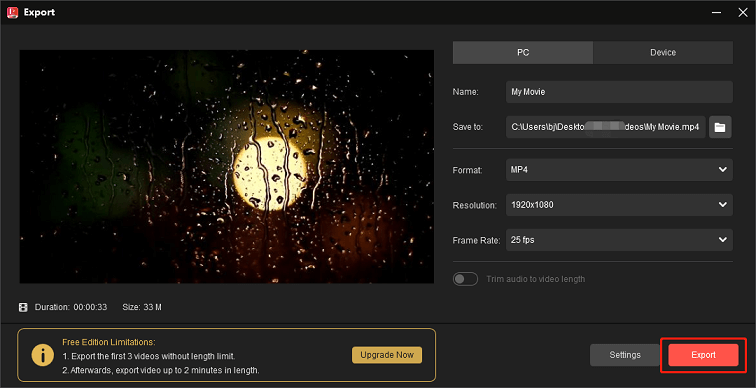Click the Upgrade Now button
Viewport: 756px width, 388px height.
coord(387,355)
